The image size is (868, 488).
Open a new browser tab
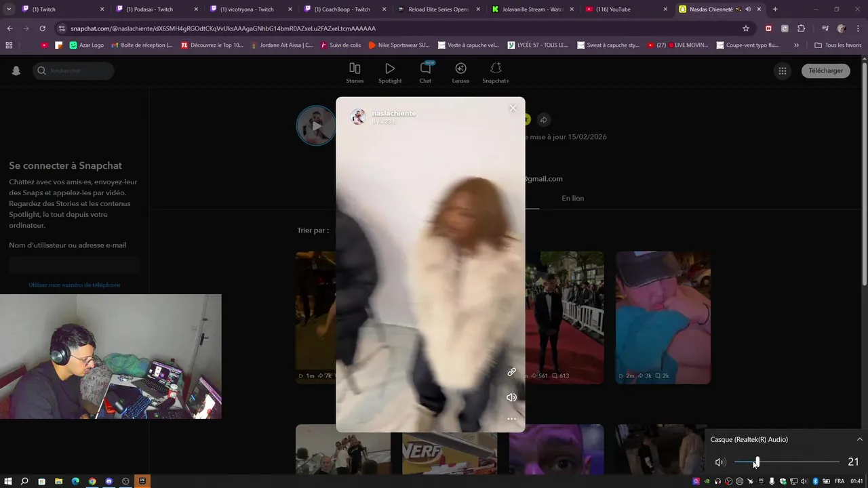[x=775, y=9]
